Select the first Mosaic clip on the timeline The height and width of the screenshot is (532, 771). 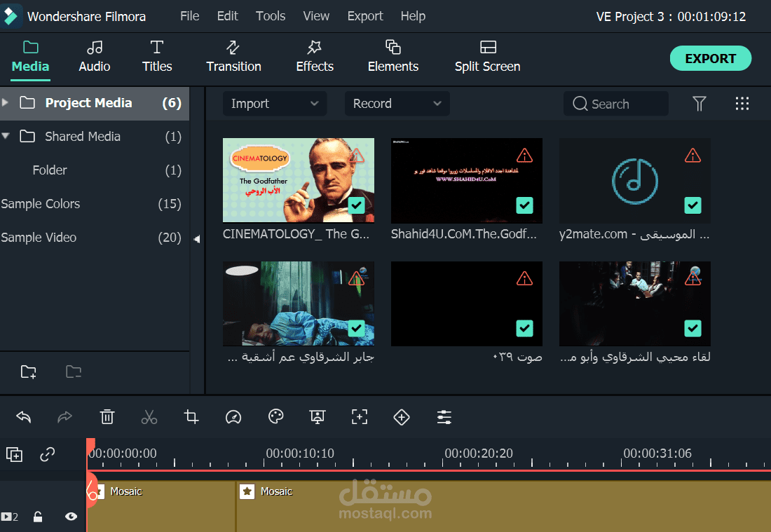pyautogui.click(x=161, y=507)
